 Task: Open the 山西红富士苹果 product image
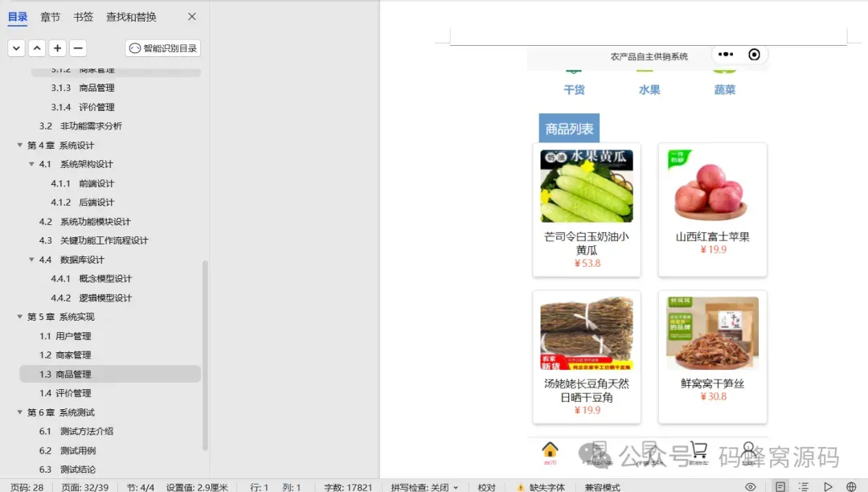(x=712, y=186)
